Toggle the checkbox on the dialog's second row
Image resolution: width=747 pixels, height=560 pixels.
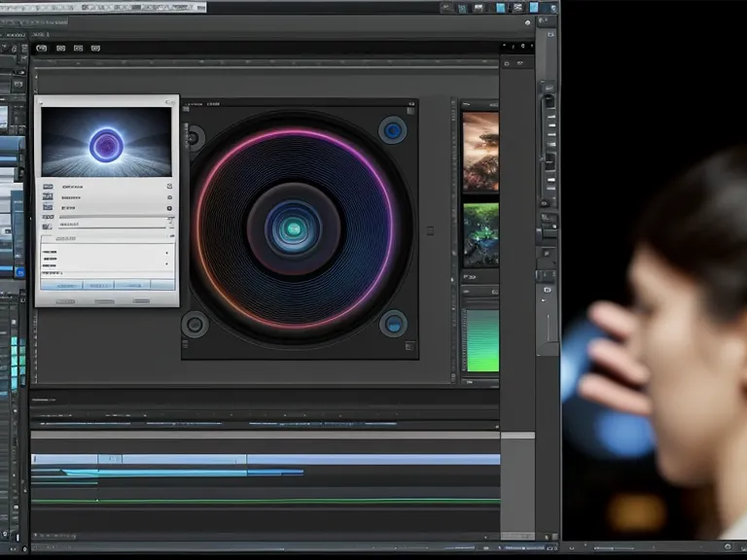[169, 197]
